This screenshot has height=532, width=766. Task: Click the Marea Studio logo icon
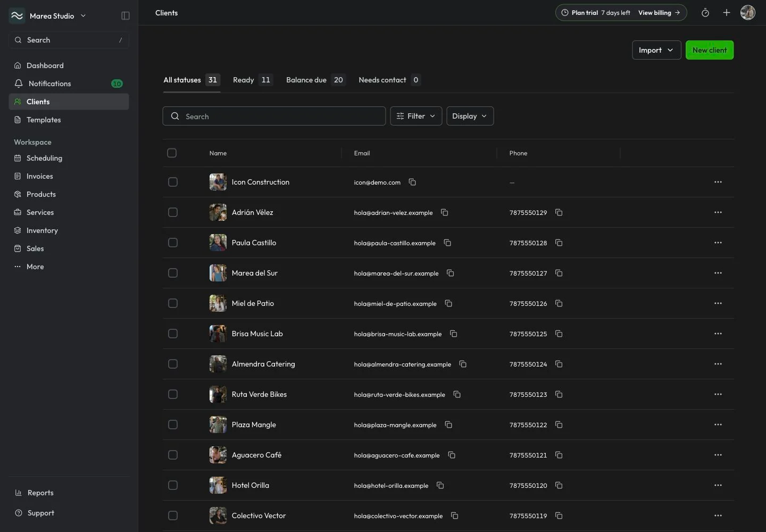click(17, 16)
